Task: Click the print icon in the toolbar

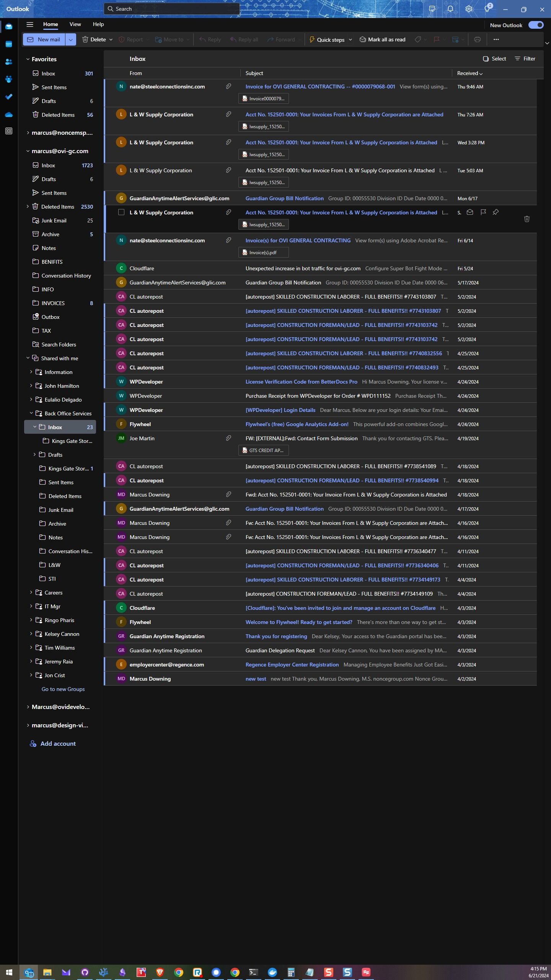Action: (477, 39)
